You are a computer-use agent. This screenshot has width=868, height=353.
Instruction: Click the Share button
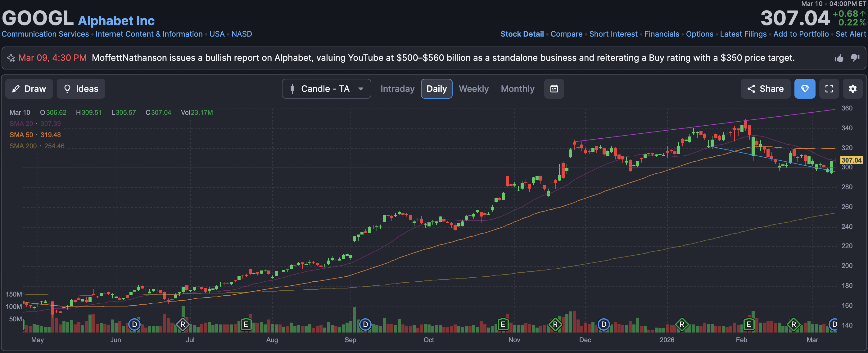765,89
